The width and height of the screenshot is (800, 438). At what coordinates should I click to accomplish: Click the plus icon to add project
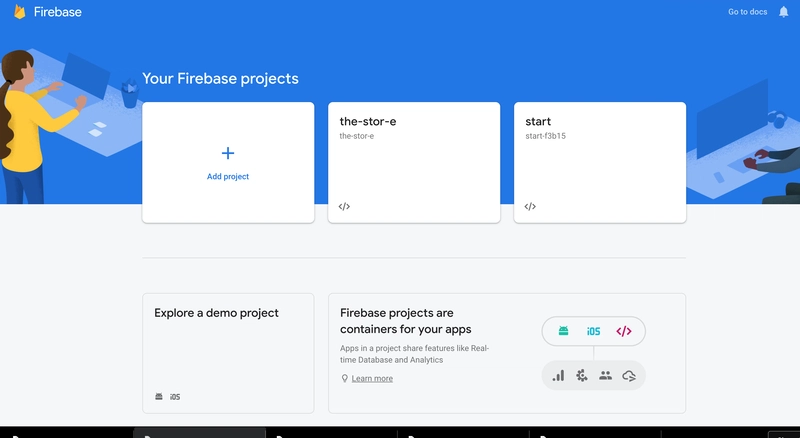coord(228,153)
